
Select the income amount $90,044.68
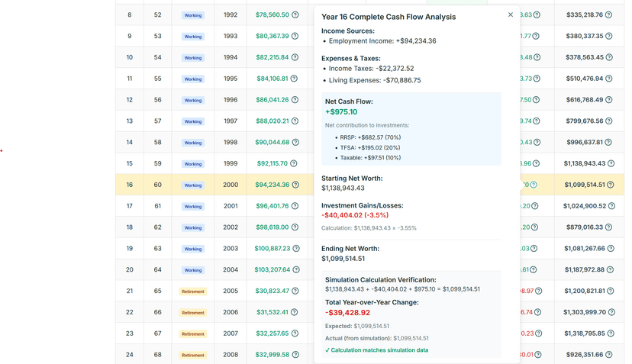point(272,142)
